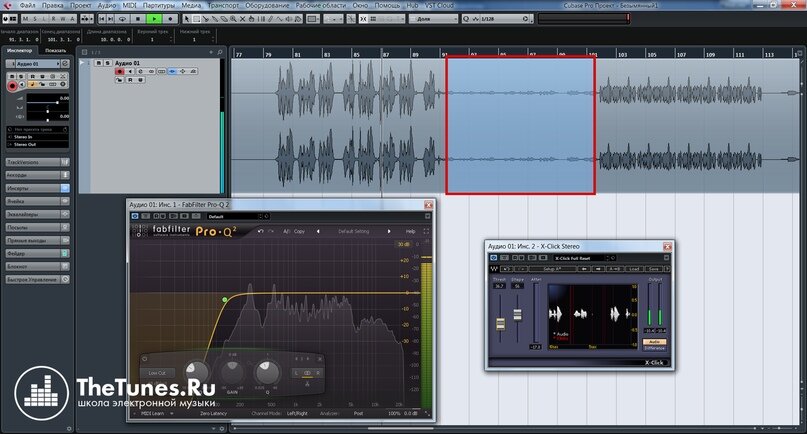The height and width of the screenshot is (434, 807).
Task: Toggle monitor button on Аудио 01 track list
Action: tap(130, 72)
